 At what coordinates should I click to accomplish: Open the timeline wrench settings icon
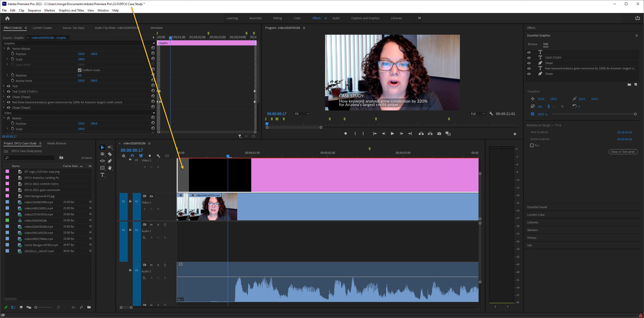158,156
